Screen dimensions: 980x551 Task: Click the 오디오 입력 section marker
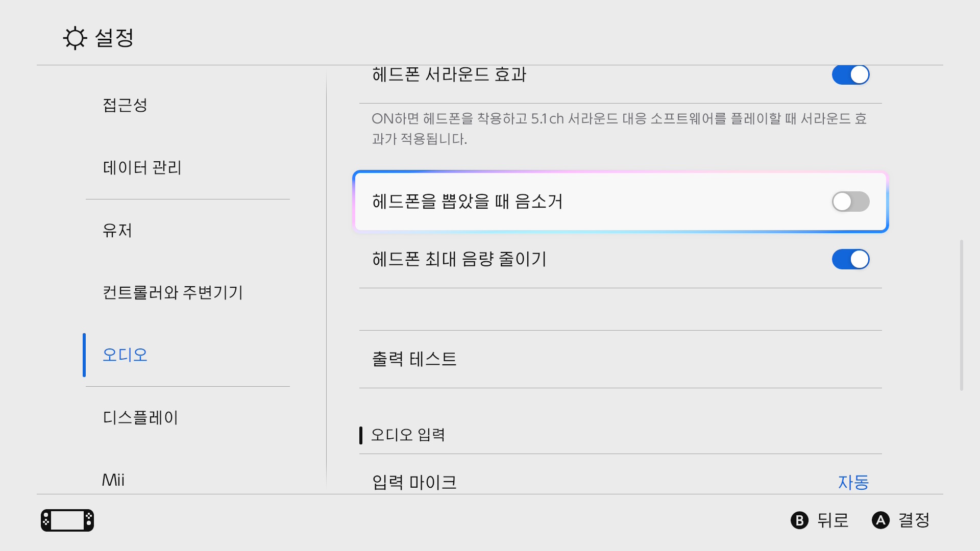[361, 435]
